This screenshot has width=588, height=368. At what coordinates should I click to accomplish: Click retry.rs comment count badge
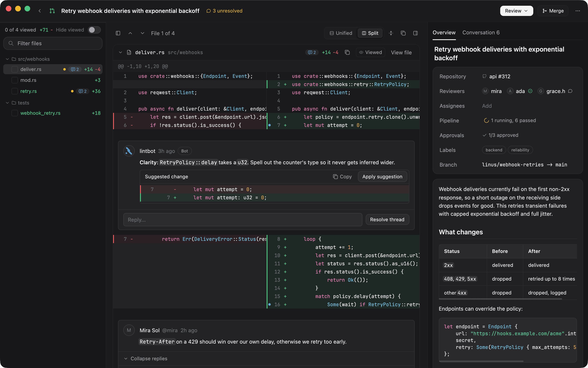[83, 91]
